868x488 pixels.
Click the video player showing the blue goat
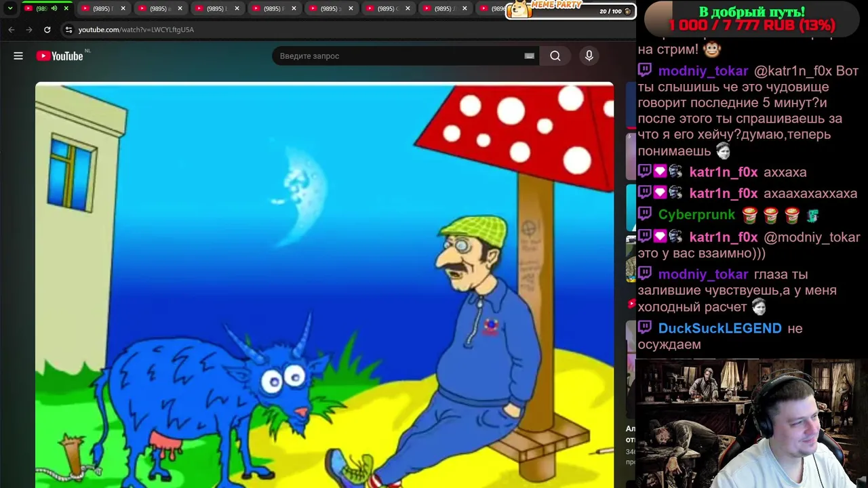click(x=324, y=285)
